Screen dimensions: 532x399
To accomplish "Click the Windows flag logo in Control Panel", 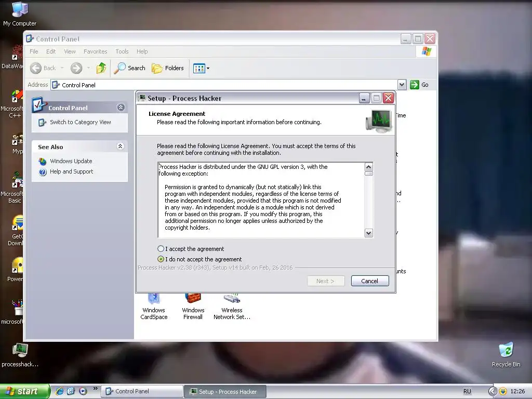I will tap(427, 51).
